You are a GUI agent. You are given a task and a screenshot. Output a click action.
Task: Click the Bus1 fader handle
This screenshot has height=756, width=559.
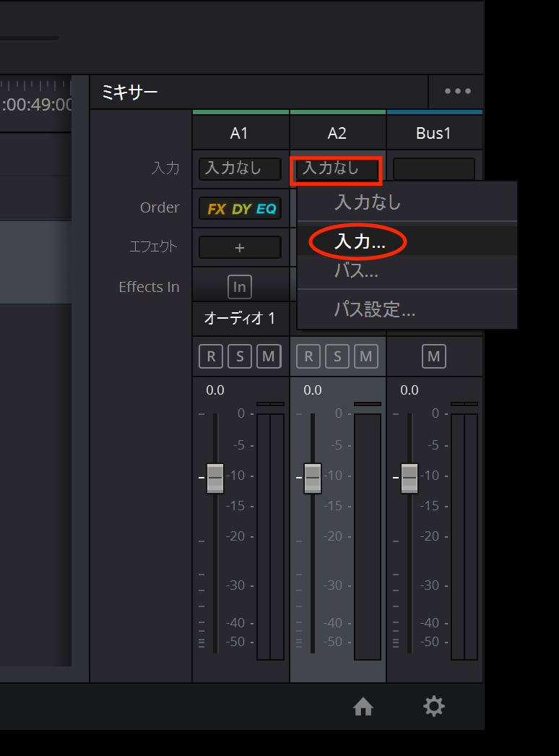pyautogui.click(x=409, y=478)
